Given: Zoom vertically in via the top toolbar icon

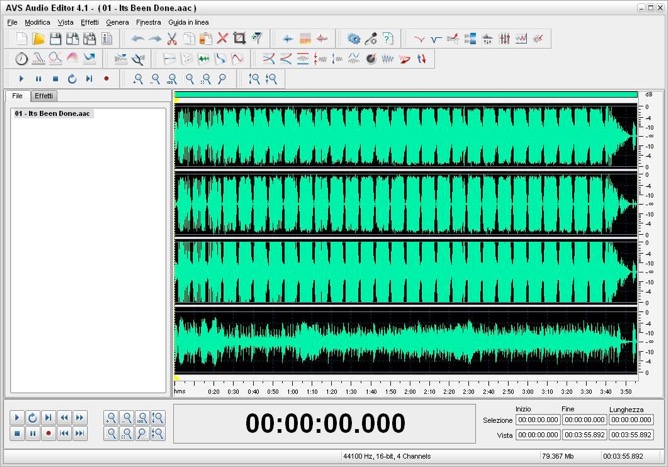Looking at the screenshot, I should (254, 79).
